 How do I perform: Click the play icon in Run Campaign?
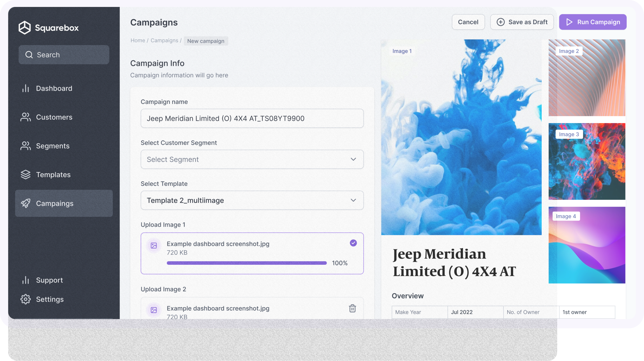click(569, 22)
